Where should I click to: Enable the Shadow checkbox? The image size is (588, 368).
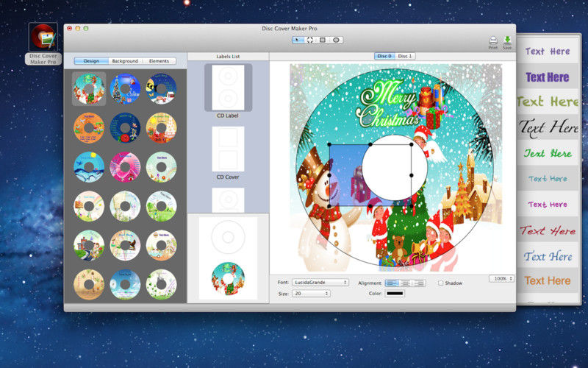[440, 283]
